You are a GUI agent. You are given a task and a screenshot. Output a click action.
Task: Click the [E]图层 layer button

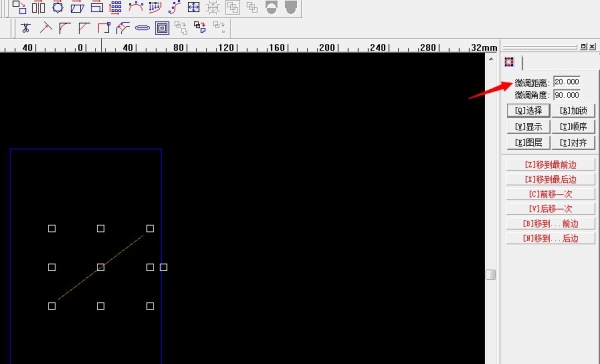pyautogui.click(x=528, y=143)
